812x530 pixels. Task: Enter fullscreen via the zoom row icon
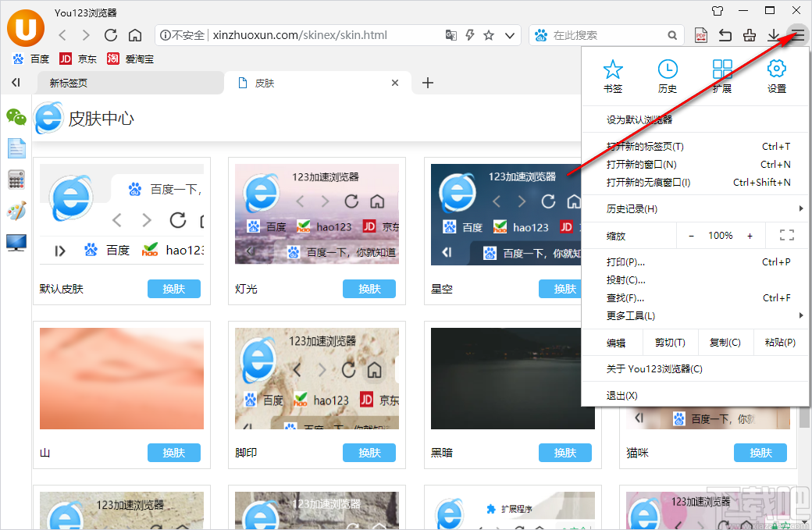point(787,235)
